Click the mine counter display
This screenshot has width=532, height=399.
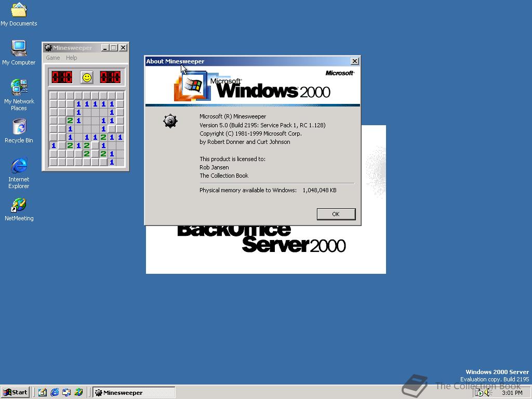(62, 77)
